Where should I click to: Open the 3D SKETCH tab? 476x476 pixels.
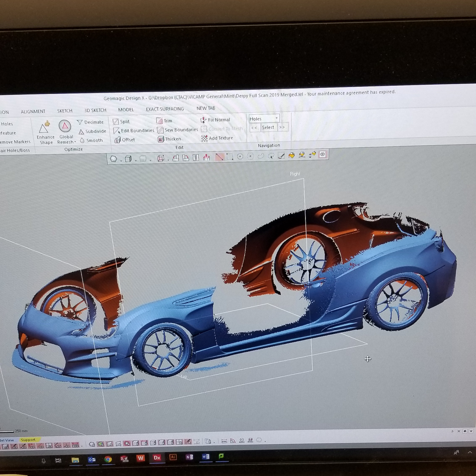click(x=95, y=110)
